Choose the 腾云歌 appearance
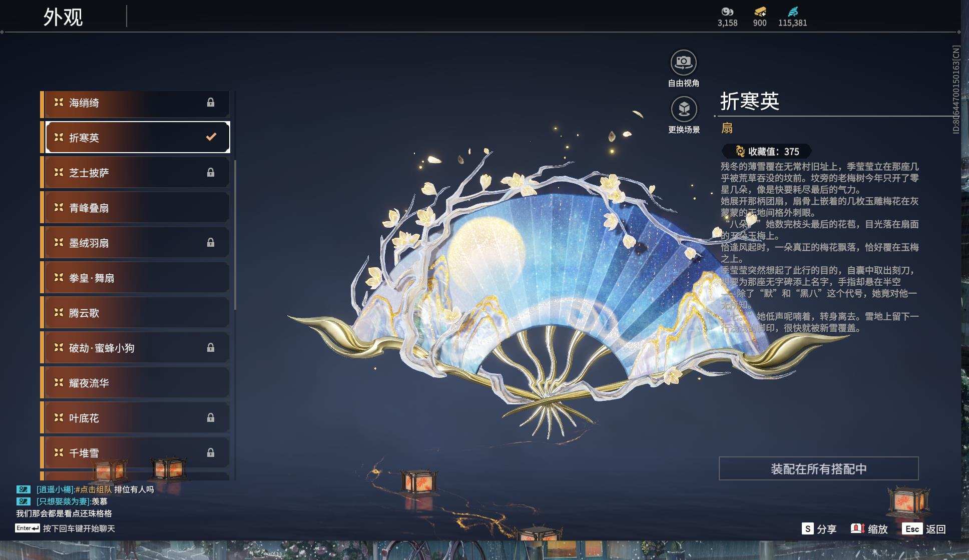Viewport: 969px width, 560px height. pyautogui.click(x=136, y=313)
